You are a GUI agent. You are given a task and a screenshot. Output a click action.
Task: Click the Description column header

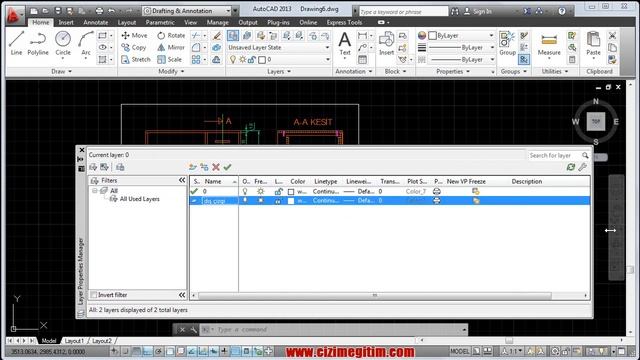(527, 181)
